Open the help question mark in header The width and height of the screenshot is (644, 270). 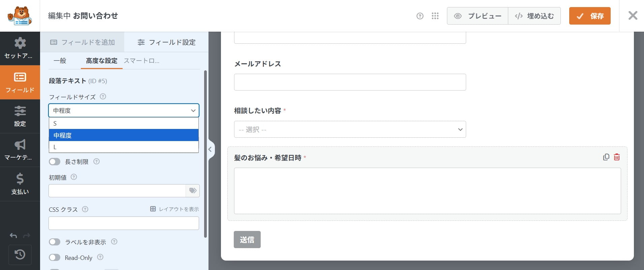pyautogui.click(x=420, y=16)
